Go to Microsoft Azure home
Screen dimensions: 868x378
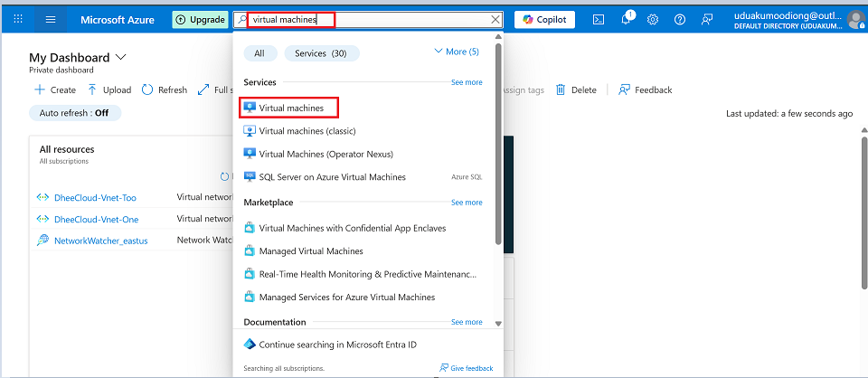tap(118, 20)
